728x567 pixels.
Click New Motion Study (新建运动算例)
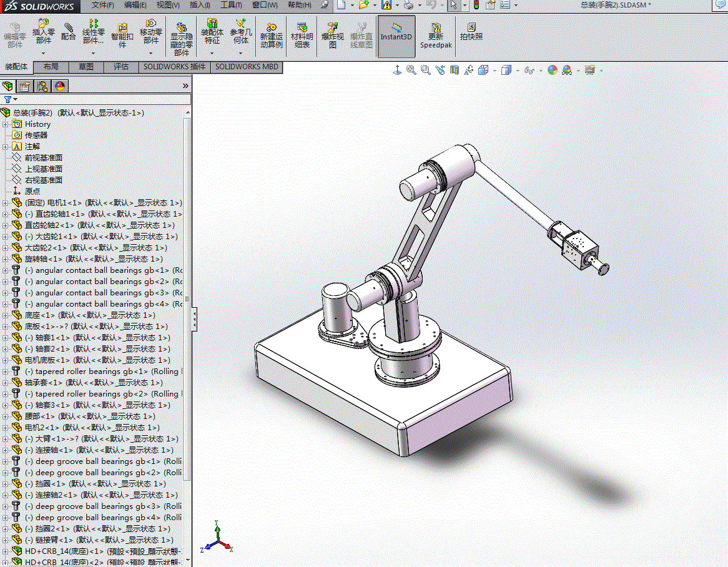pyautogui.click(x=271, y=36)
